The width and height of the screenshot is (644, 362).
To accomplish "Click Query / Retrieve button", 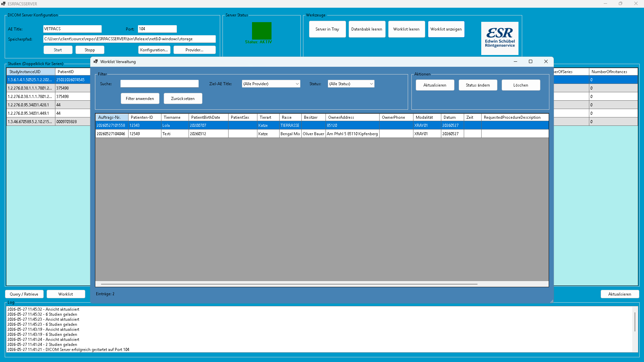I will click(24, 294).
